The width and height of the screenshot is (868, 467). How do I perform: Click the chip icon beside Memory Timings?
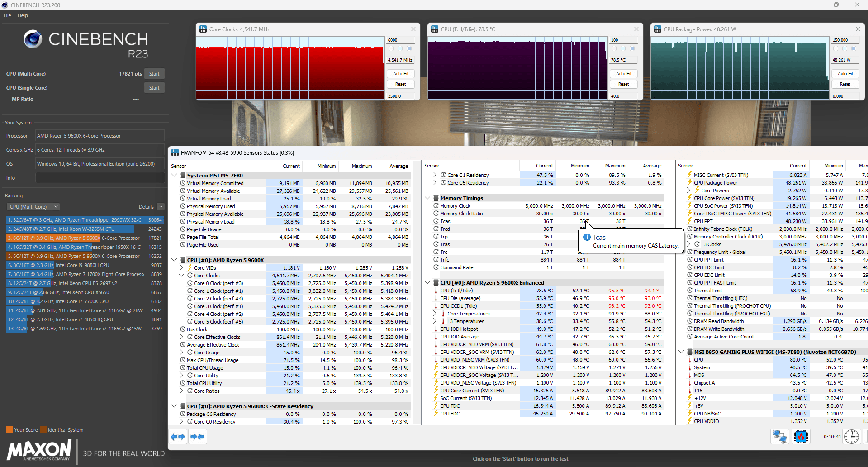(x=436, y=198)
